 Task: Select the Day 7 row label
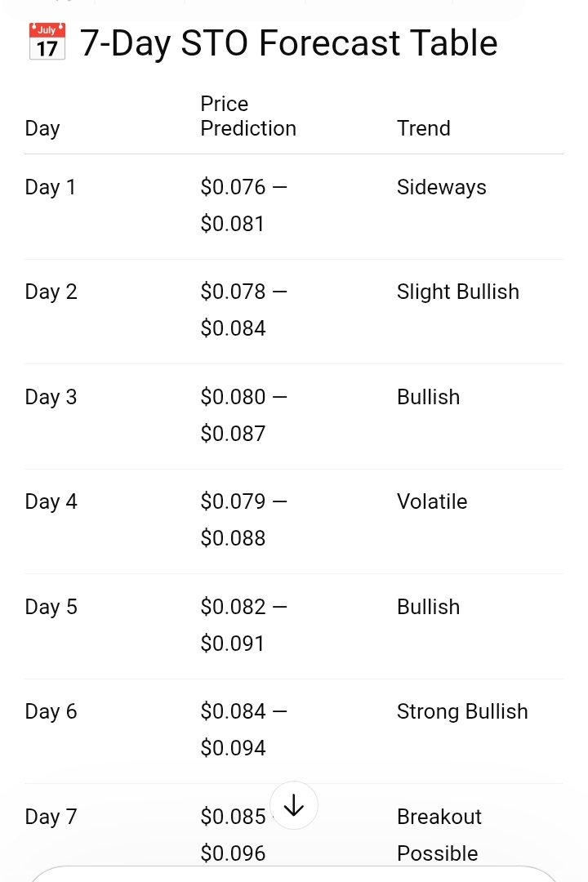51,817
